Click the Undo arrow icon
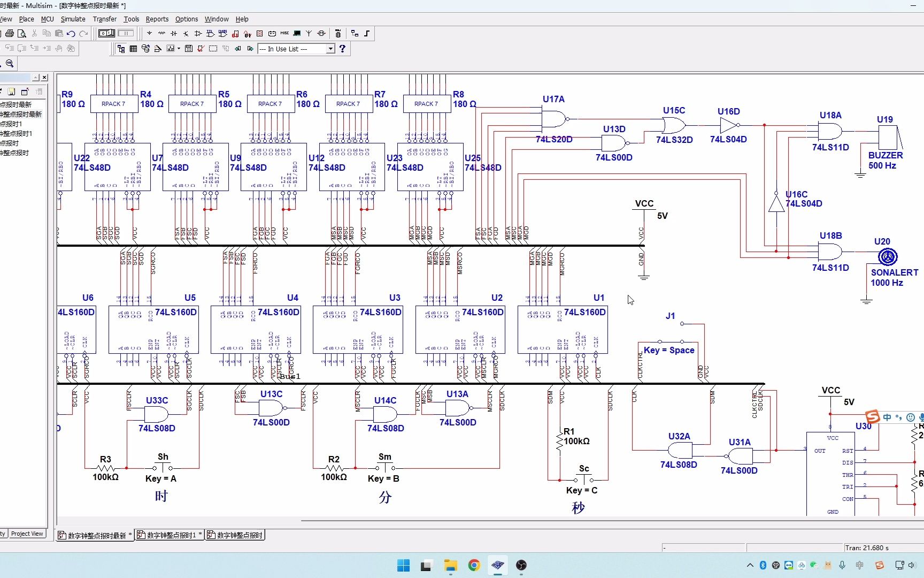924x578 pixels. (71, 33)
